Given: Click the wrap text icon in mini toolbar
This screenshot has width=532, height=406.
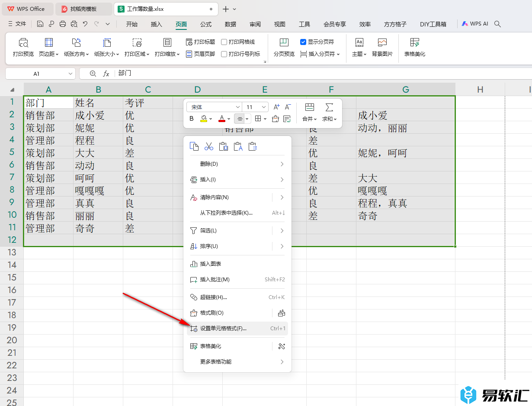Looking at the screenshot, I should [x=287, y=119].
